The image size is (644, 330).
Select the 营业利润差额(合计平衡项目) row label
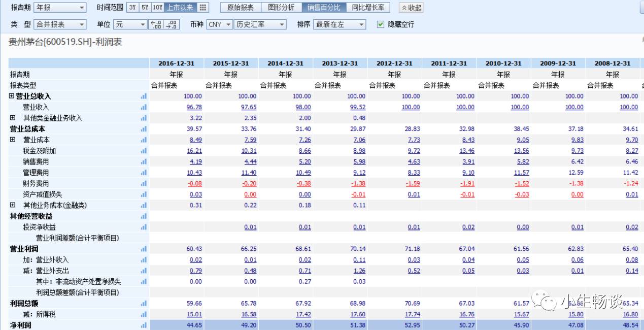pos(77,238)
